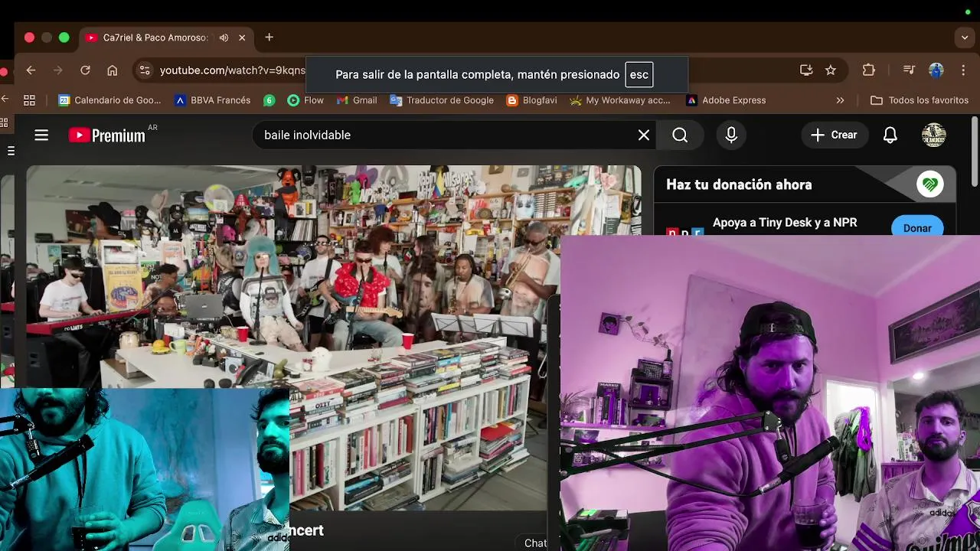The height and width of the screenshot is (551, 980).
Task: Click the Donar button
Action: [x=917, y=228]
